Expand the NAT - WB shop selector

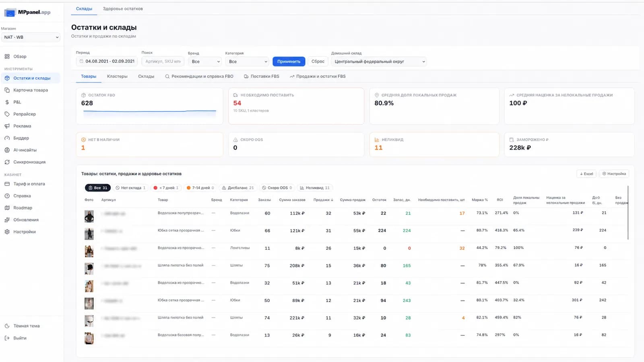tap(31, 37)
